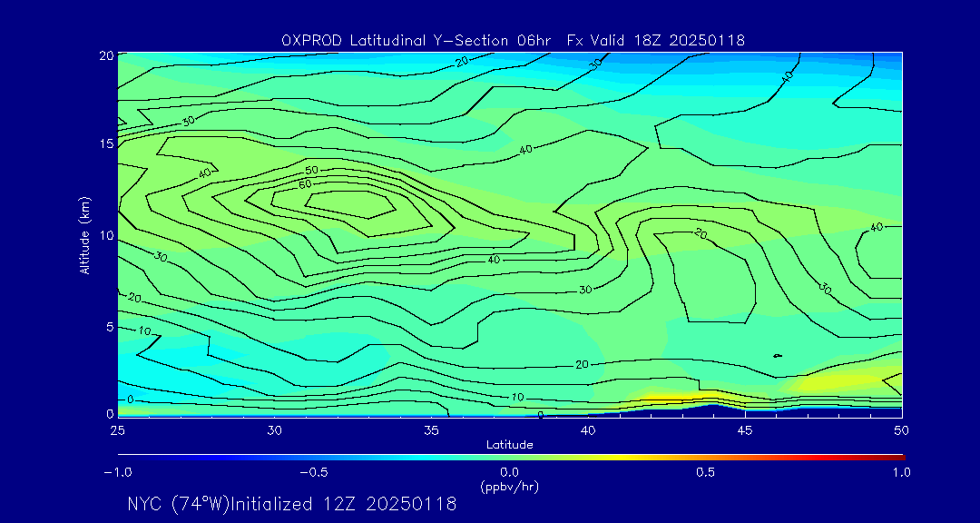Image resolution: width=980 pixels, height=523 pixels.
Task: Click the latitude axis tick label 45
Action: point(745,429)
